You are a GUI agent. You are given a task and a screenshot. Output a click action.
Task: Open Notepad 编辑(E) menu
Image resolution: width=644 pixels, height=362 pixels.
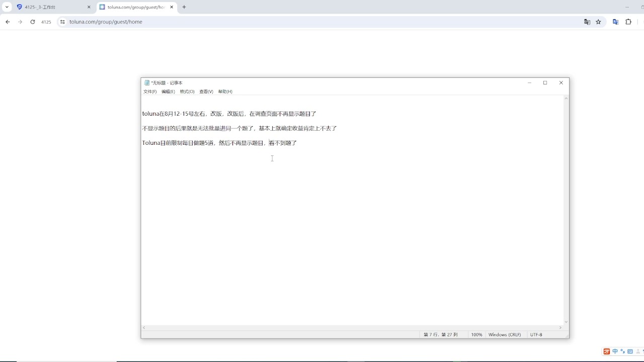coord(168,92)
